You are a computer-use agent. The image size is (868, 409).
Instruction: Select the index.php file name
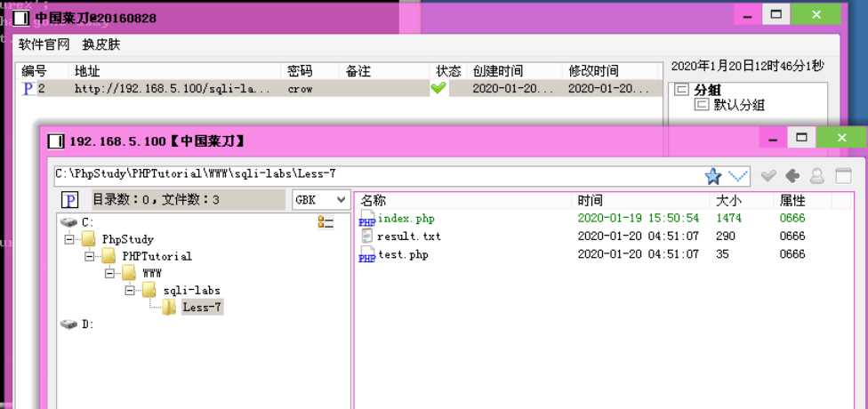tap(406, 218)
